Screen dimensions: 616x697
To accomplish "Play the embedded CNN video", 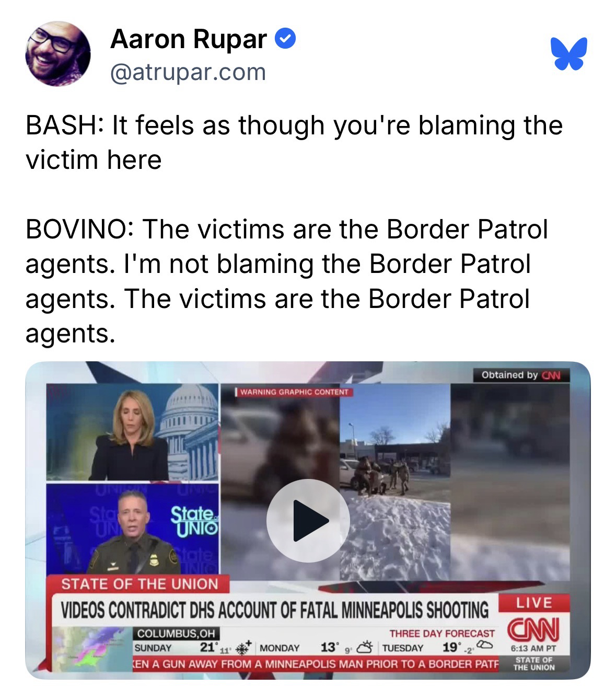I will click(x=308, y=520).
